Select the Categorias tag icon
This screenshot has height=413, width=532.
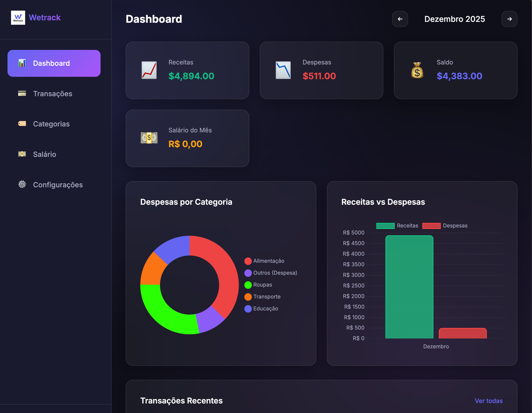[x=22, y=124]
